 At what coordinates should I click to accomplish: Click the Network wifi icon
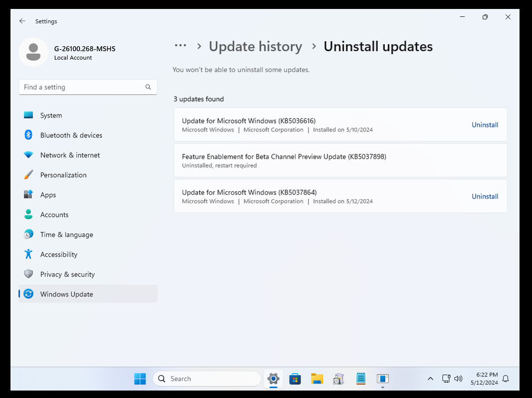coord(28,155)
